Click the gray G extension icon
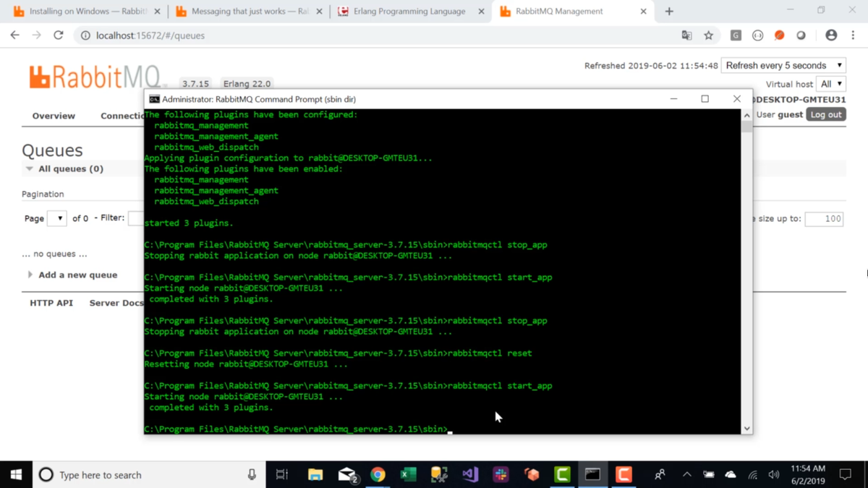Screen dimensions: 868x488 pos(736,35)
